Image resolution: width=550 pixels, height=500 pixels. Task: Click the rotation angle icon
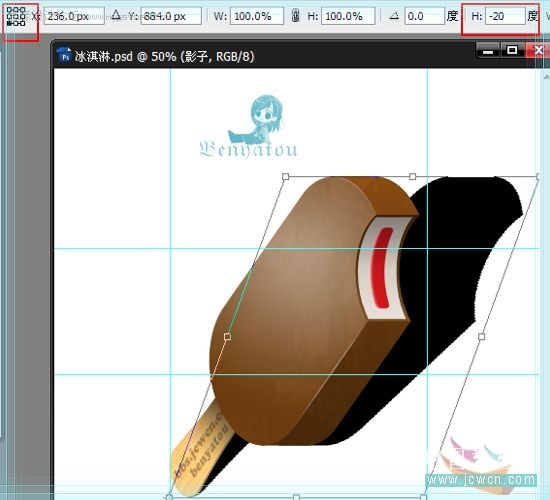click(x=394, y=15)
